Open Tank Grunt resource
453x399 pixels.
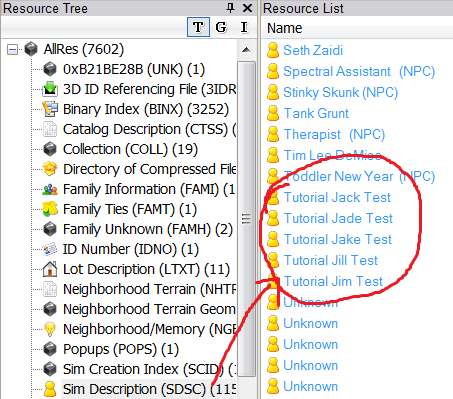[x=316, y=114]
